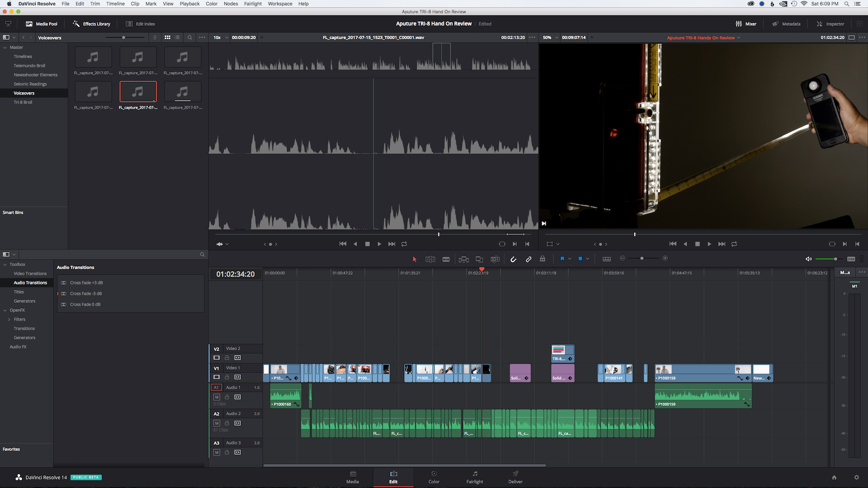
Task: Click the blue flag clip icon
Action: [562, 259]
